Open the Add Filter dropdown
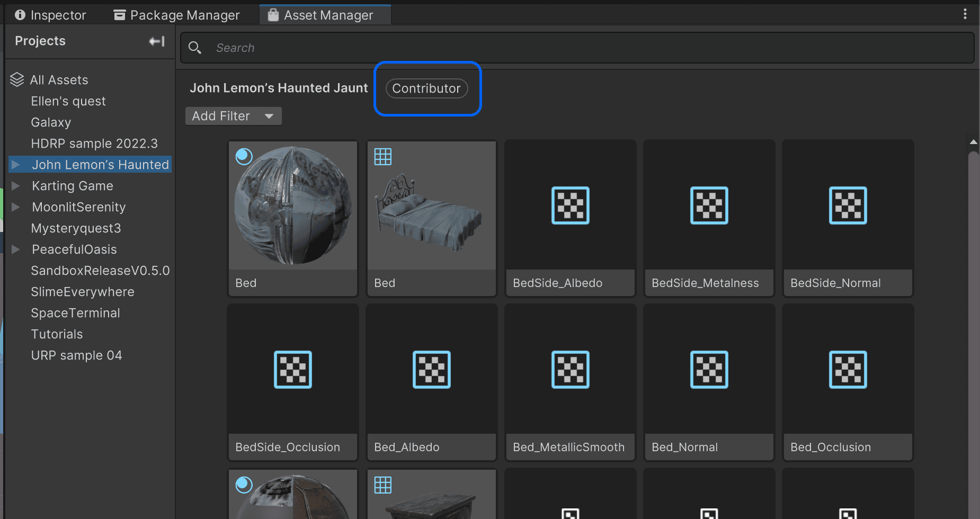 pyautogui.click(x=233, y=116)
